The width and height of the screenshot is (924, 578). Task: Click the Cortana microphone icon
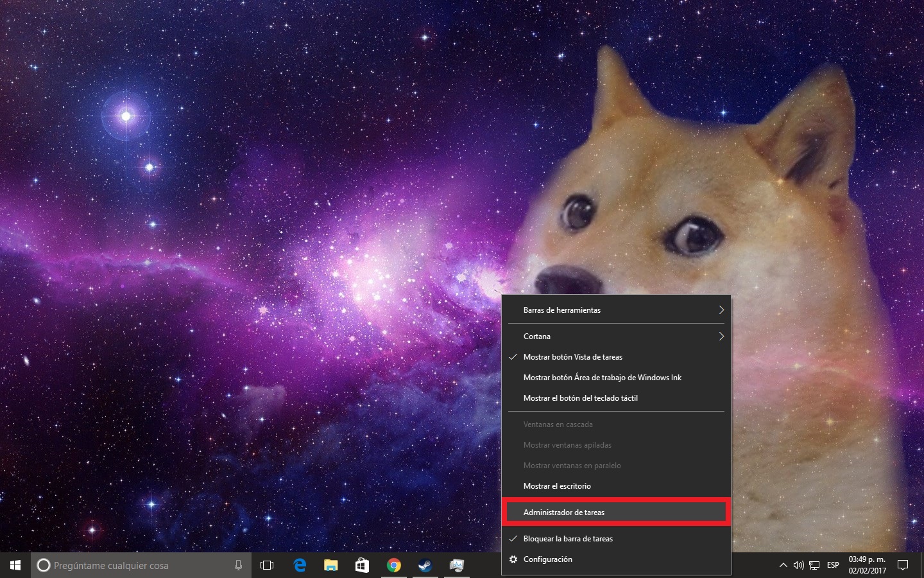[238, 565]
